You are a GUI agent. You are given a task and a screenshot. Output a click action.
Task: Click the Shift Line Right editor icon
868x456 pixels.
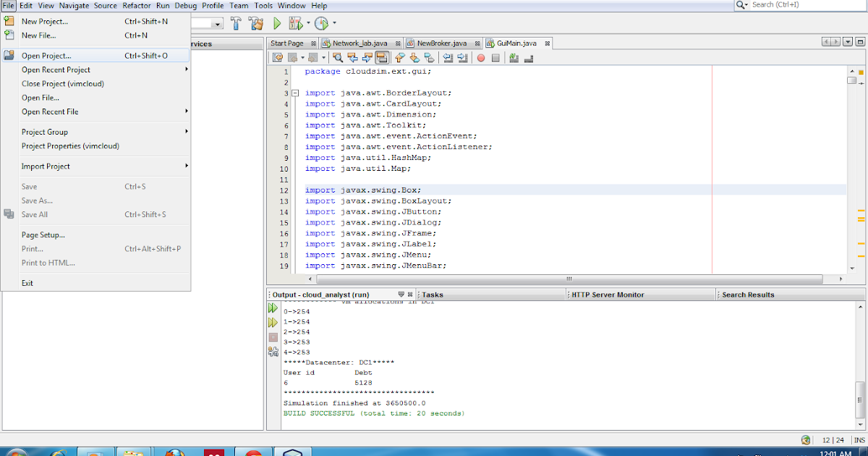coord(461,58)
